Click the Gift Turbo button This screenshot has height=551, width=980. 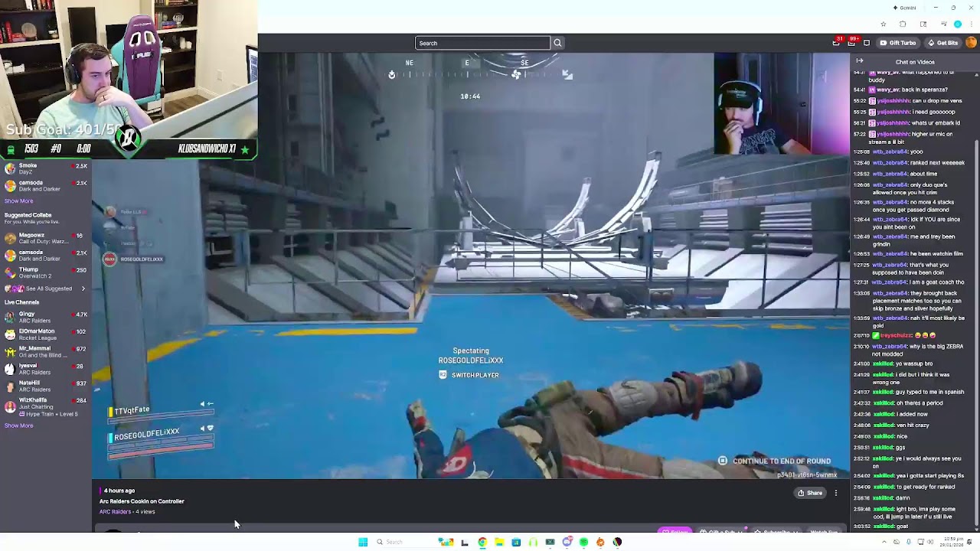898,43
